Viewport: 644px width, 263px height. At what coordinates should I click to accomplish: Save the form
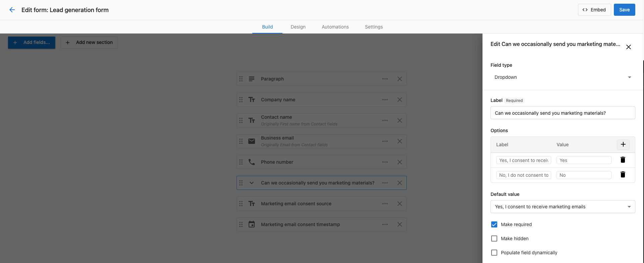point(625,10)
